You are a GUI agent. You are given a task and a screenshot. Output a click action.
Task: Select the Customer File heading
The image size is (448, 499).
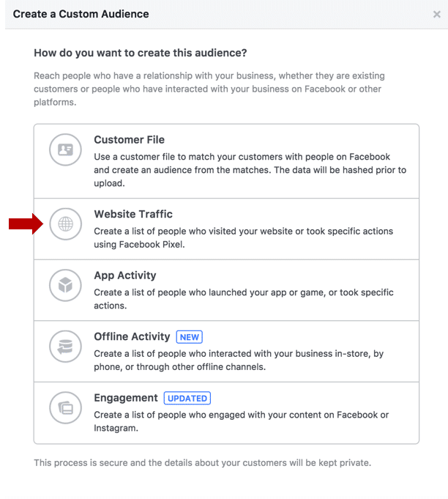coord(129,140)
